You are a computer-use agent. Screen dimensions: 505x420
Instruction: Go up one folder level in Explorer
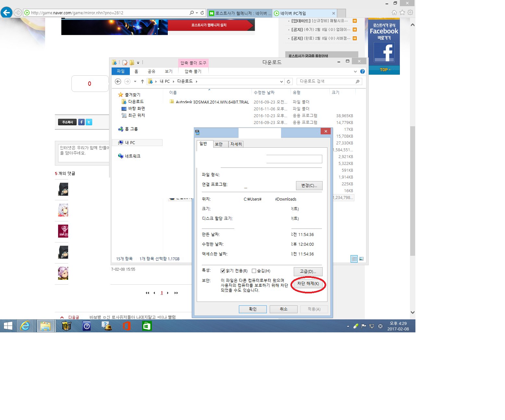tap(142, 81)
